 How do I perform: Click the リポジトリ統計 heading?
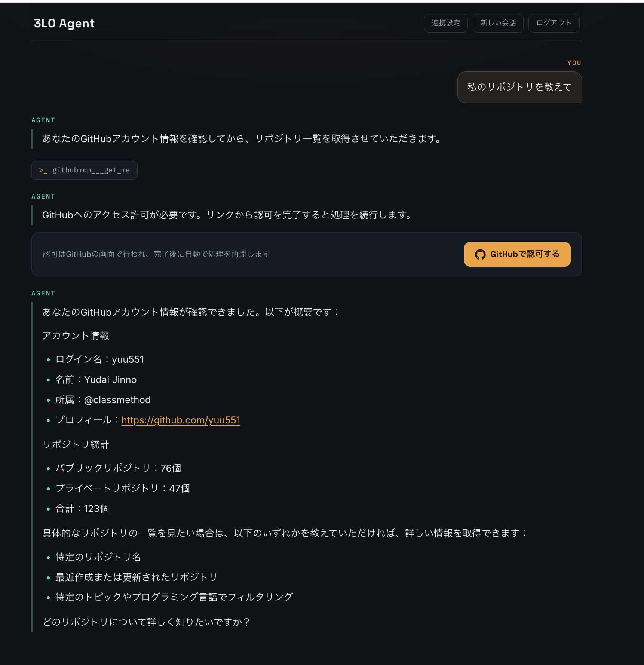pyautogui.click(x=76, y=444)
